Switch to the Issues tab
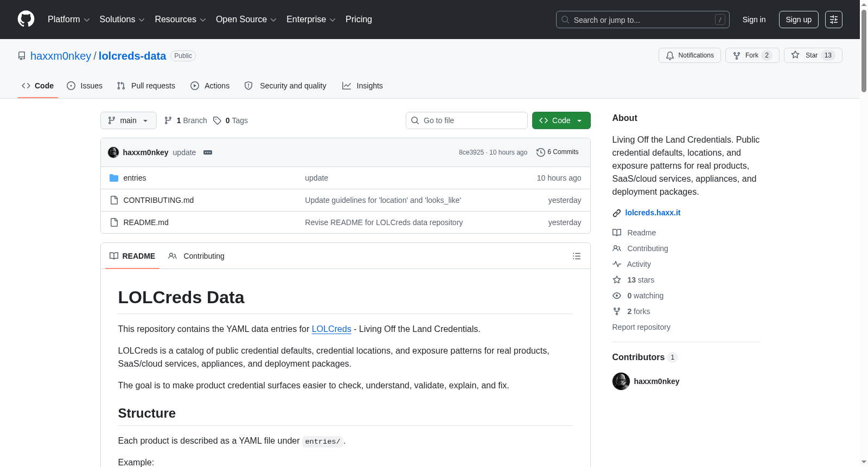Image resolution: width=868 pixels, height=467 pixels. (x=85, y=86)
